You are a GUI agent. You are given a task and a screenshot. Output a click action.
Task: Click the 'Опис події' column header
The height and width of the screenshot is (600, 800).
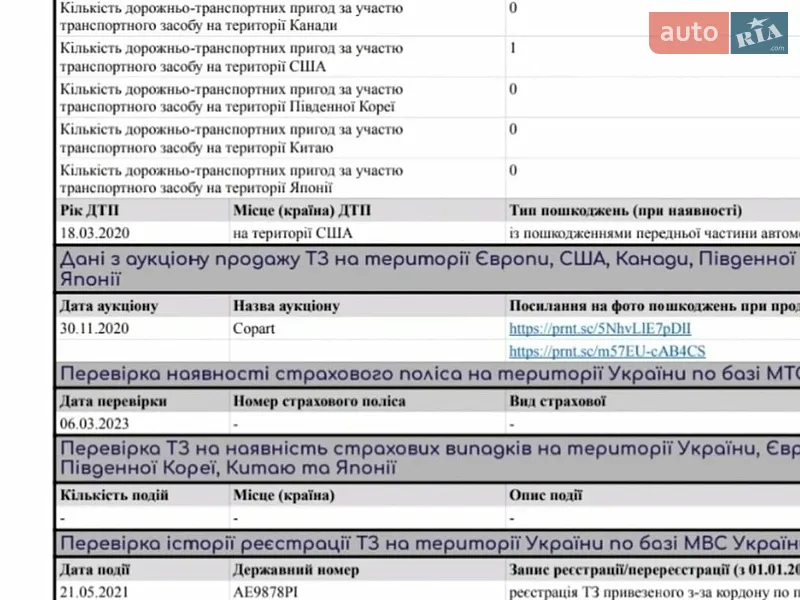click(x=545, y=495)
